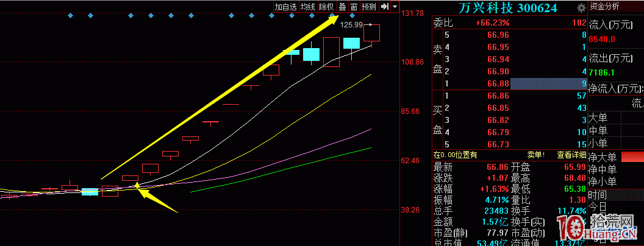Select buy-4 price 66.79
This screenshot has height=246, width=644.
[x=498, y=132]
